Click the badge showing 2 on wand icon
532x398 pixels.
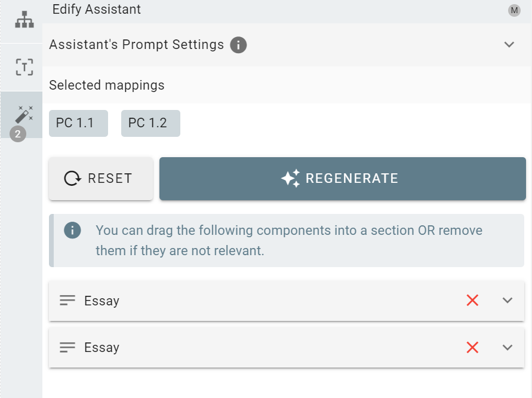point(18,134)
